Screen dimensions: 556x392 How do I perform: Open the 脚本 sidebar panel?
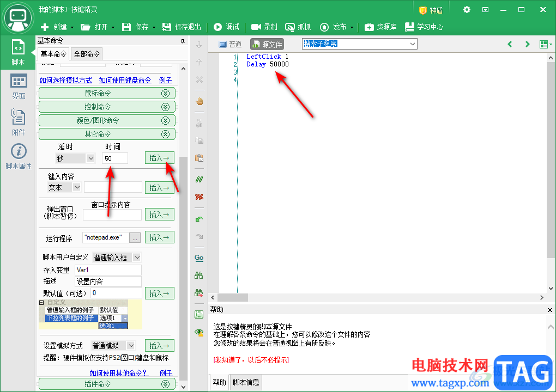(x=18, y=52)
